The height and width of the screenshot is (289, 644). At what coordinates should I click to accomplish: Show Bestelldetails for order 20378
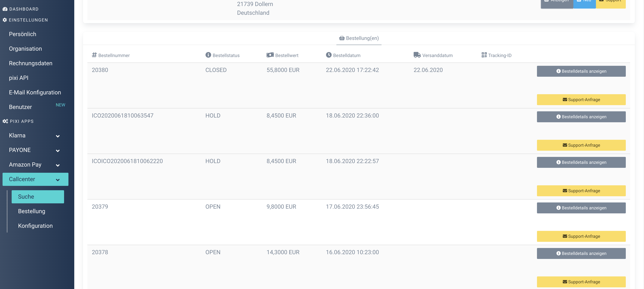tap(581, 253)
